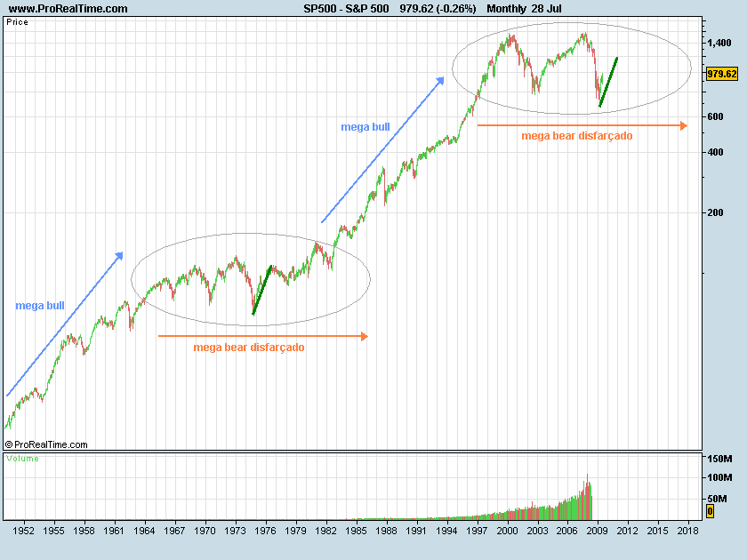Image resolution: width=747 pixels, height=560 pixels.
Task: Click the 100M volume axis label
Action: (719, 477)
